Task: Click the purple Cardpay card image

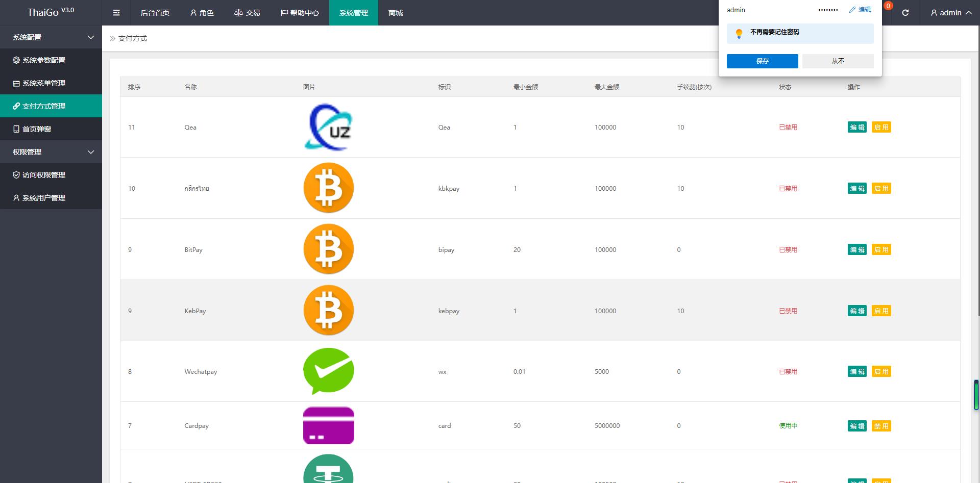Action: tap(329, 425)
